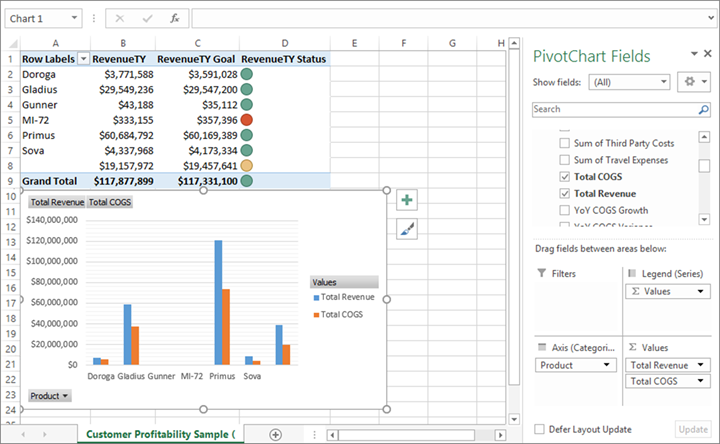Open the Row Labels filter dropdown
This screenshot has width=720, height=444.
click(83, 59)
